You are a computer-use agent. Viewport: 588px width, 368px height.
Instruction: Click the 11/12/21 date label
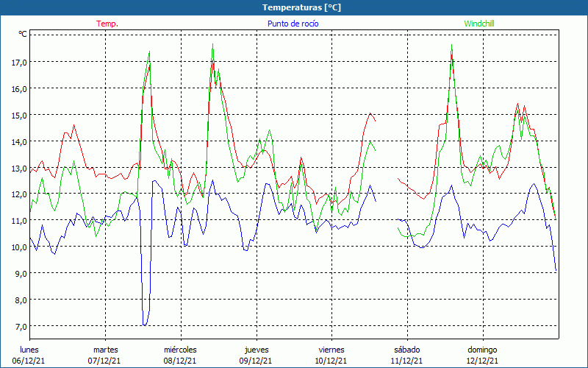(x=407, y=361)
